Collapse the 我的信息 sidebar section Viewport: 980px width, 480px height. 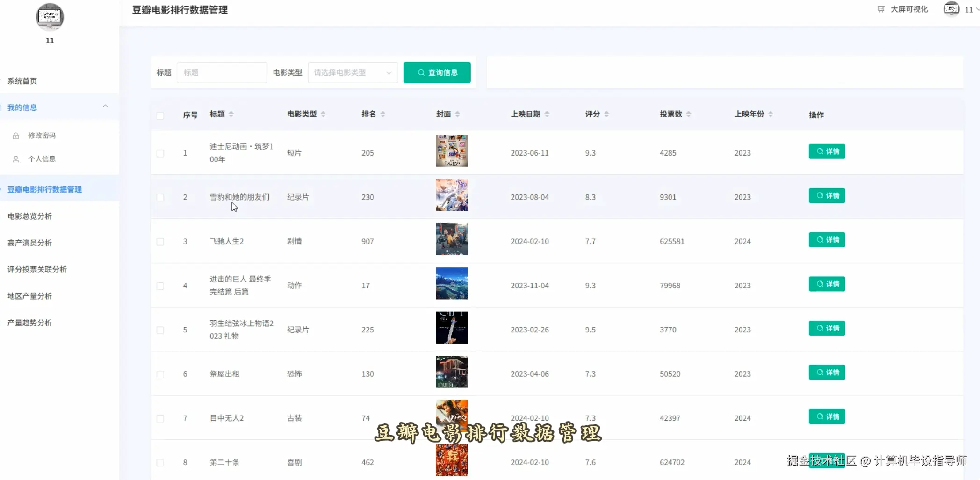click(105, 106)
